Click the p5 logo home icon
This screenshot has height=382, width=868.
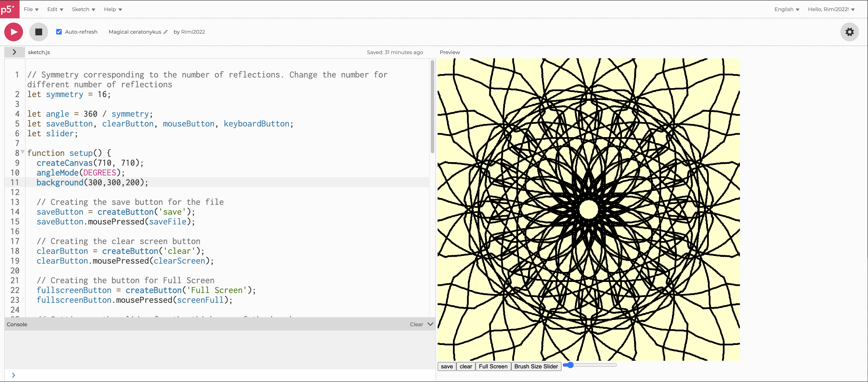point(9,9)
